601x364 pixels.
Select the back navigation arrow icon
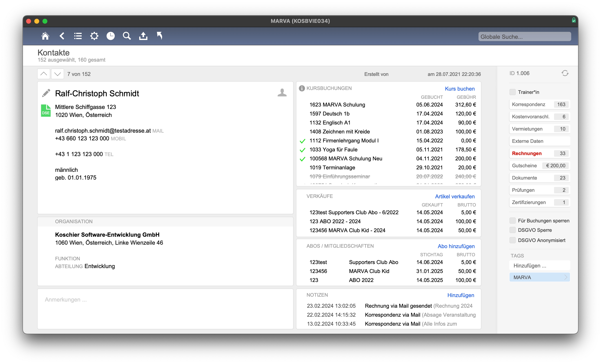click(62, 36)
